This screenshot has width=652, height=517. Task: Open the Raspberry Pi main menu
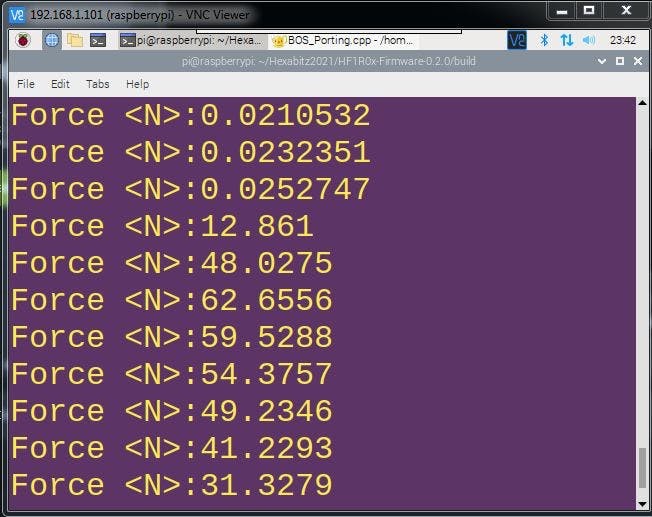tap(23, 40)
